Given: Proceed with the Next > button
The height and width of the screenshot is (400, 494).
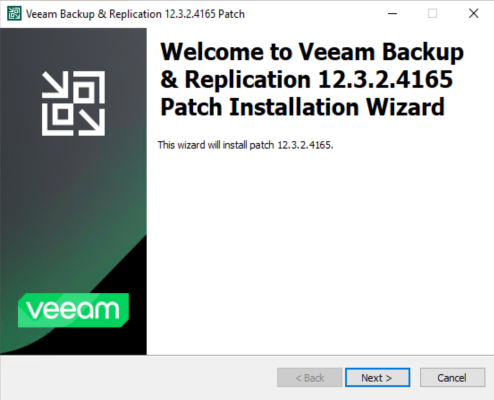Looking at the screenshot, I should point(377,378).
